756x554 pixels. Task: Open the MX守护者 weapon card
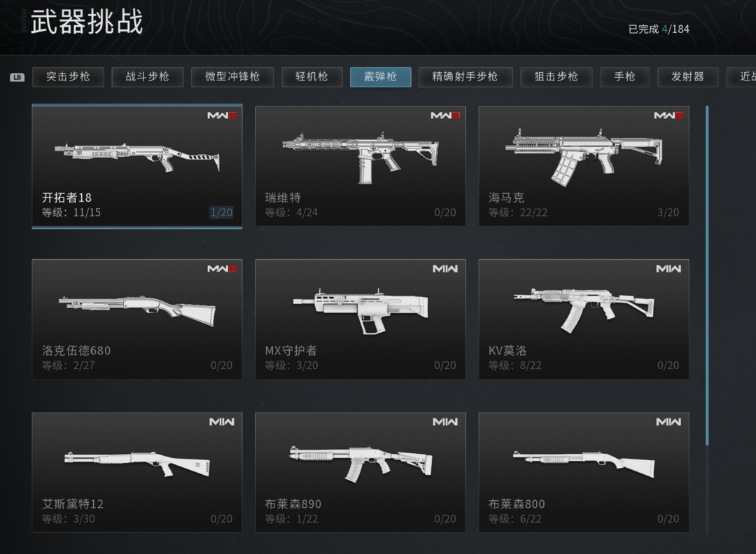point(360,319)
